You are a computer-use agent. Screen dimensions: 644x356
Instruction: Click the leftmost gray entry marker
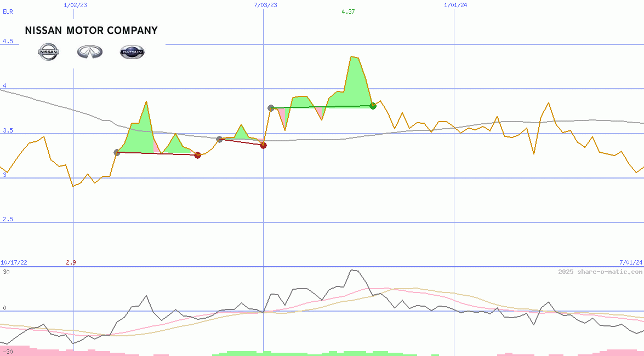click(117, 152)
